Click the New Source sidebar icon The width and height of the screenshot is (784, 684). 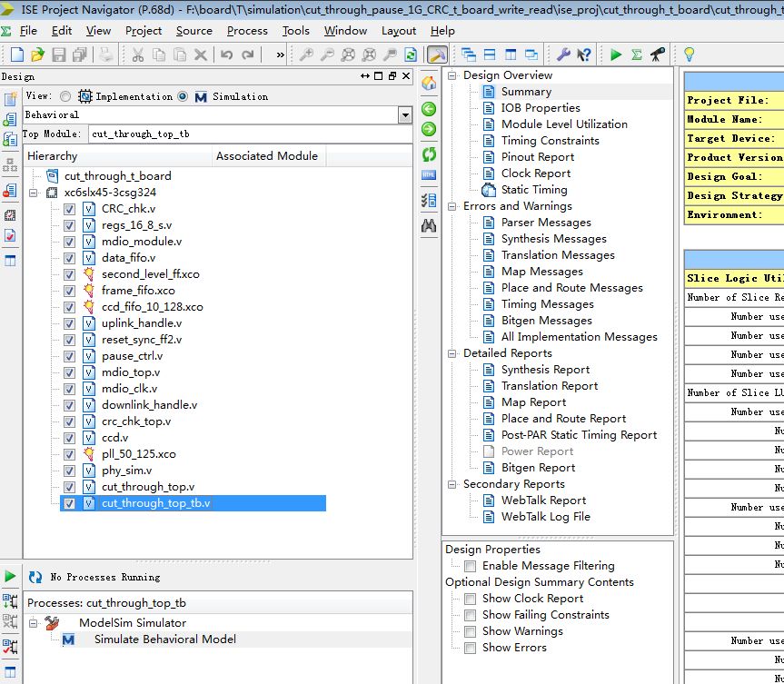(11, 98)
